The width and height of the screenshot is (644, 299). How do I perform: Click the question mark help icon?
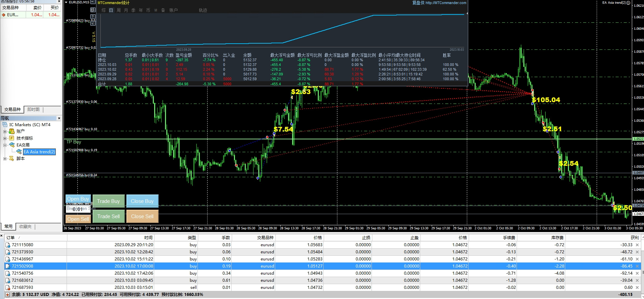93,17
